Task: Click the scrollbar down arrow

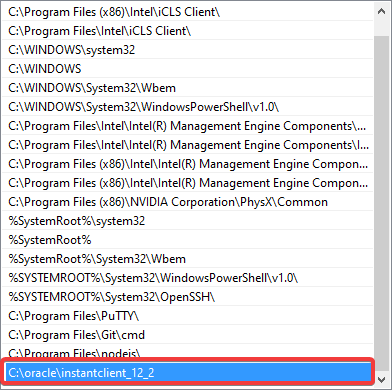Action: tap(381, 379)
